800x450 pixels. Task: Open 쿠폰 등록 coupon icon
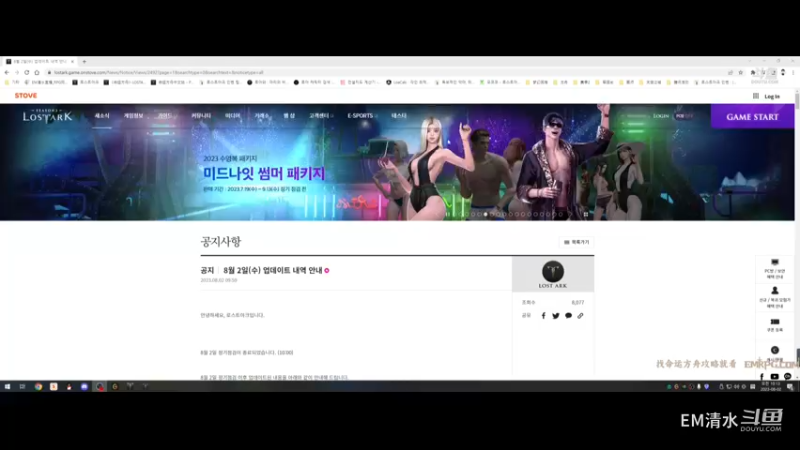774,322
